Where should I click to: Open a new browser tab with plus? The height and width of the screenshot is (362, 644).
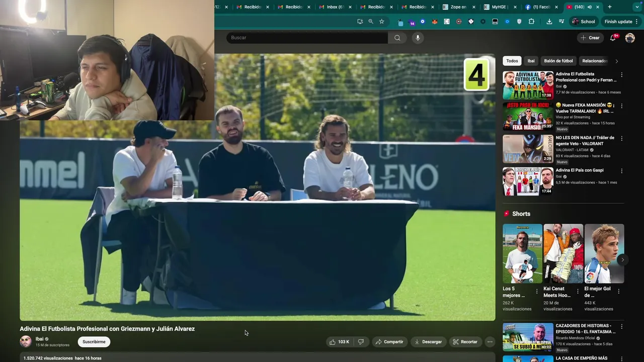610,7
